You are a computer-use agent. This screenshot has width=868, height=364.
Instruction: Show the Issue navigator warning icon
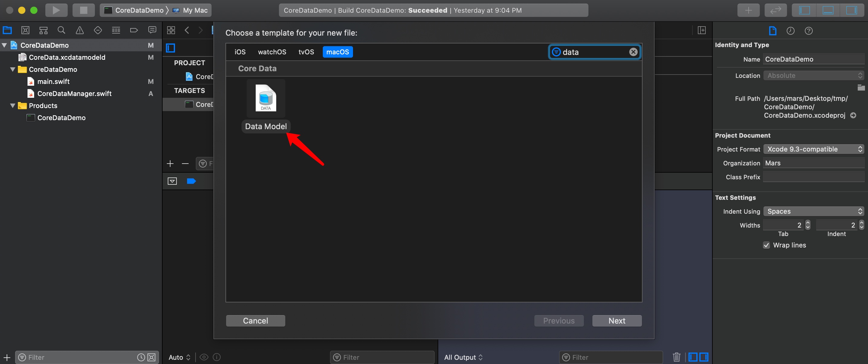click(80, 30)
